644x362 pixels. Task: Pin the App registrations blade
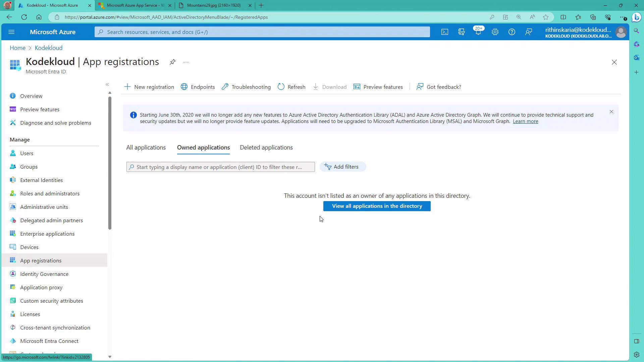click(172, 62)
